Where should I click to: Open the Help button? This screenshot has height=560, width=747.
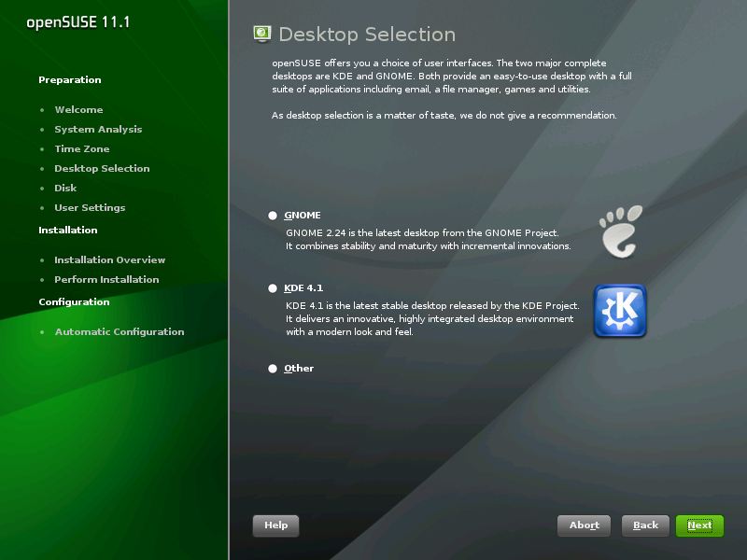(x=275, y=525)
